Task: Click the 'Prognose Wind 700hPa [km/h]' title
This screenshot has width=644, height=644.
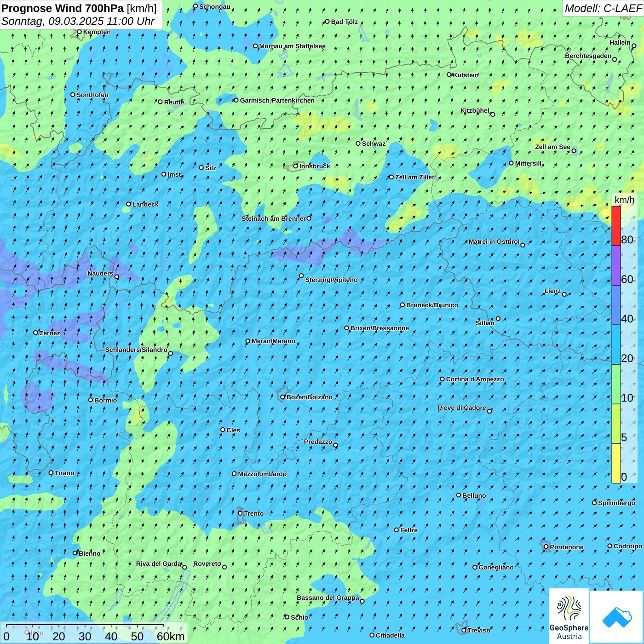Action: click(x=79, y=8)
